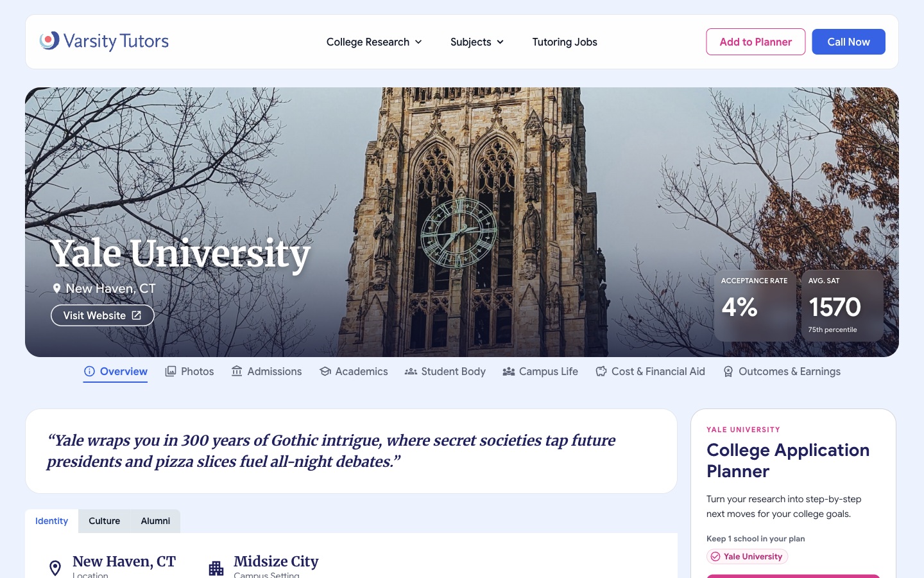
Task: Open the Admissions tab
Action: (266, 371)
